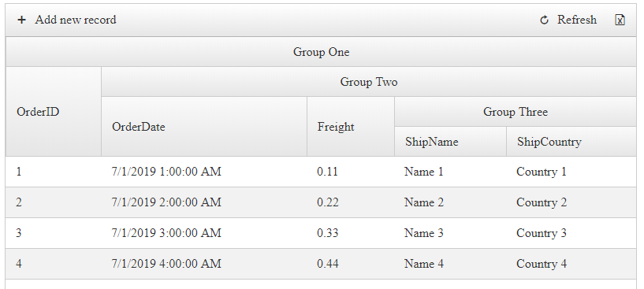Sort by the ShipCountry column header
Screen dimensions: 644x289
[571, 142]
